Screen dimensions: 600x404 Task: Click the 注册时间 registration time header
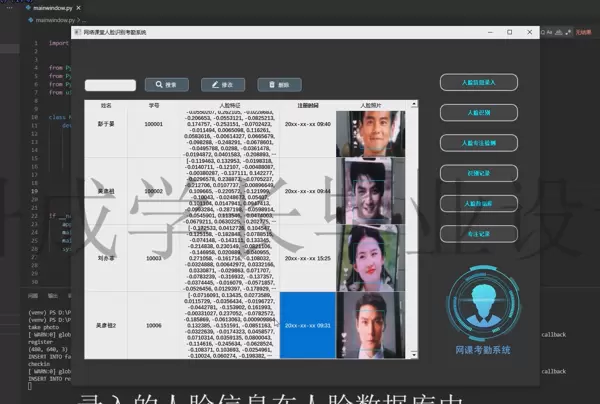click(307, 104)
